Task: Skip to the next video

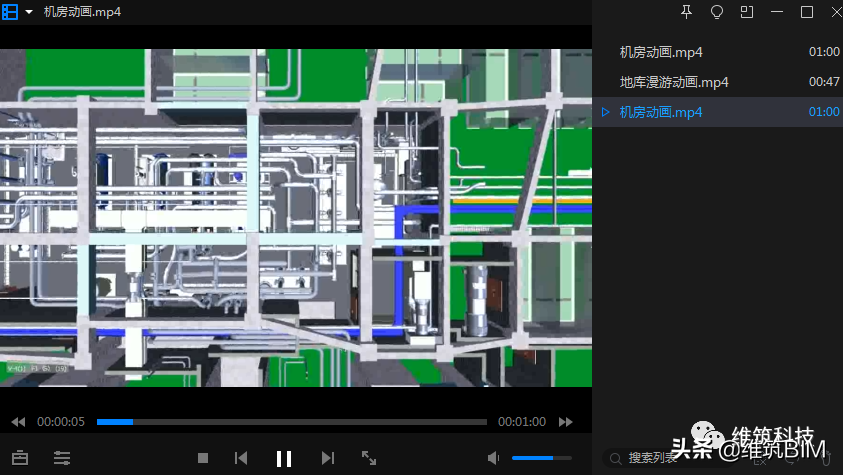Action: coord(327,458)
